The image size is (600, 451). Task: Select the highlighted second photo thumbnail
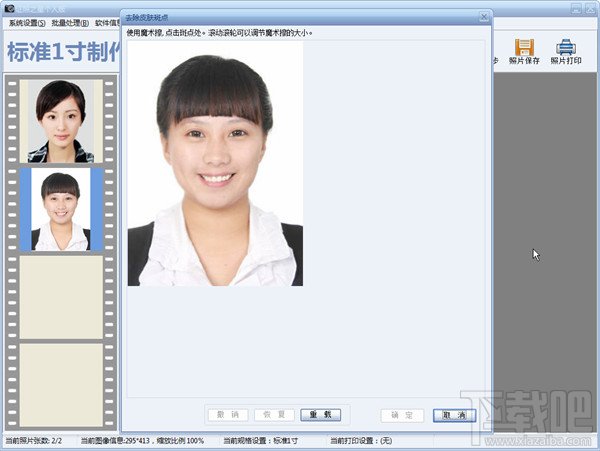[x=61, y=209]
